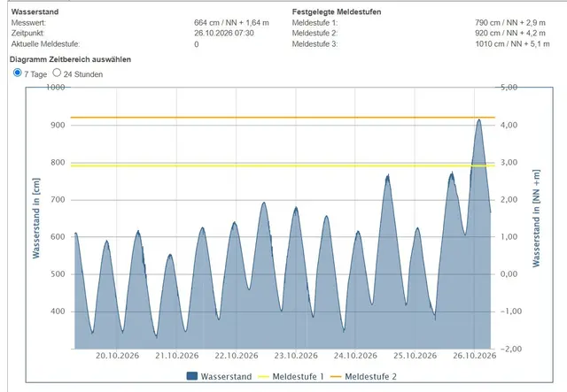The width and height of the screenshot is (567, 392).
Task: Click the yellow Meldestufe 1 legend line
Action: click(264, 377)
